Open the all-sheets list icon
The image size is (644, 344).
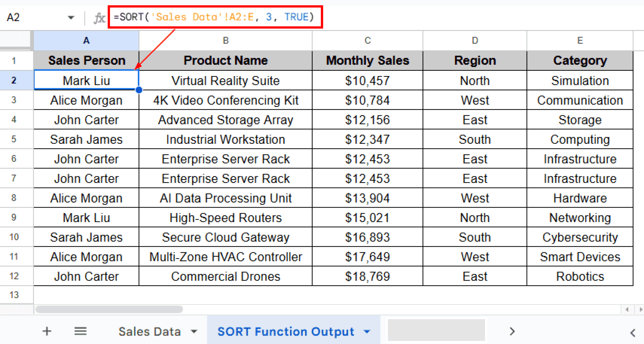[80, 331]
